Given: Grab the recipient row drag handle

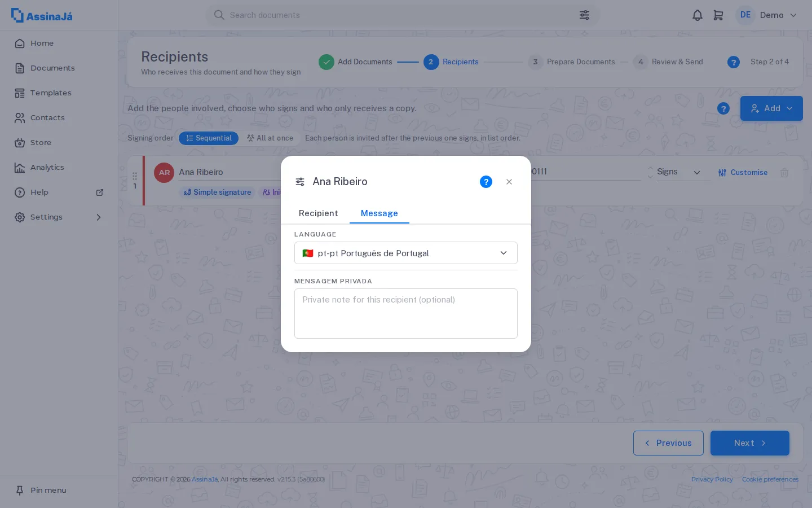Looking at the screenshot, I should (x=135, y=176).
